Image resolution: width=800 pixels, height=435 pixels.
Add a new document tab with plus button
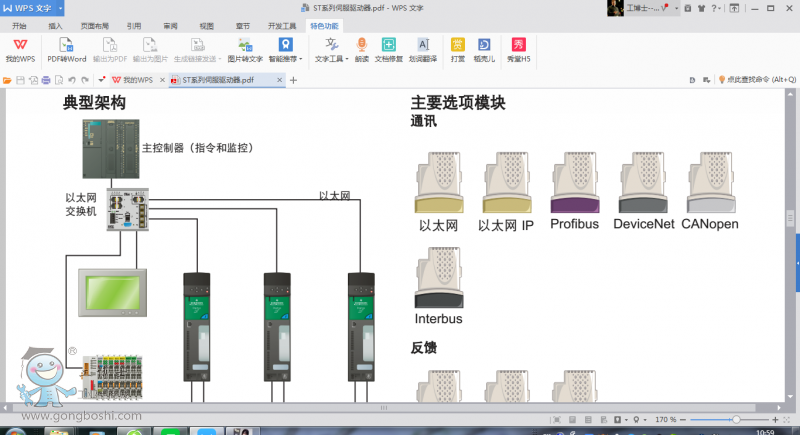[293, 79]
